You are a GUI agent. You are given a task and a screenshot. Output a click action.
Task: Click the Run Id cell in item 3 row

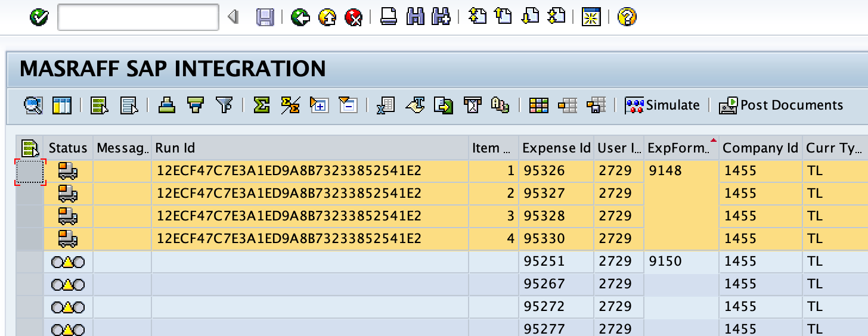(310, 216)
